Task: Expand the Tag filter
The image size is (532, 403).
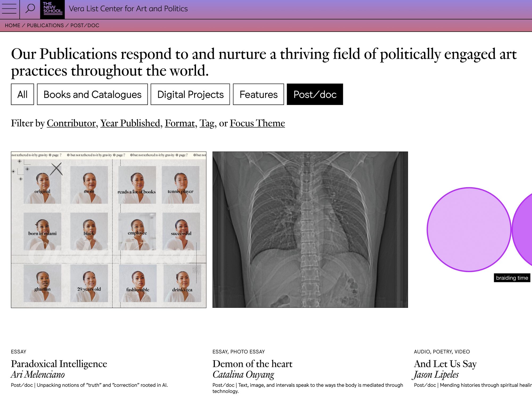Action: pos(207,123)
